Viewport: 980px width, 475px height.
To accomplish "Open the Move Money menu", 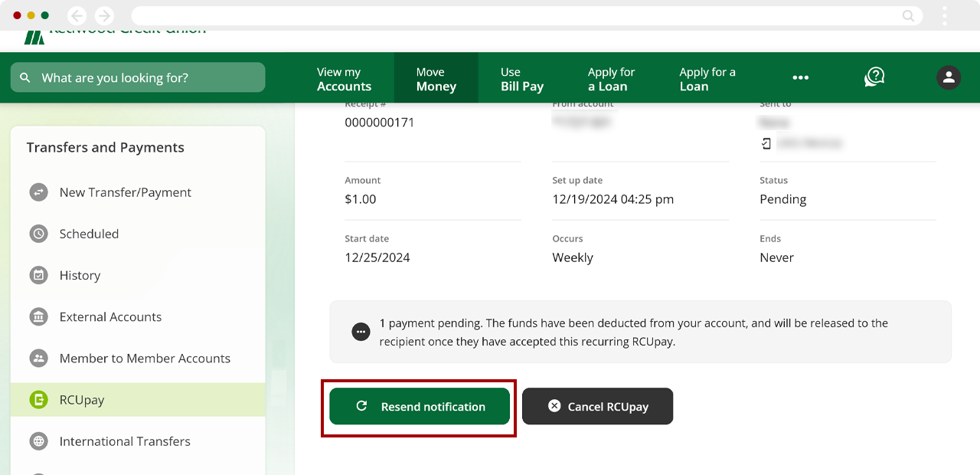I will pyautogui.click(x=436, y=79).
